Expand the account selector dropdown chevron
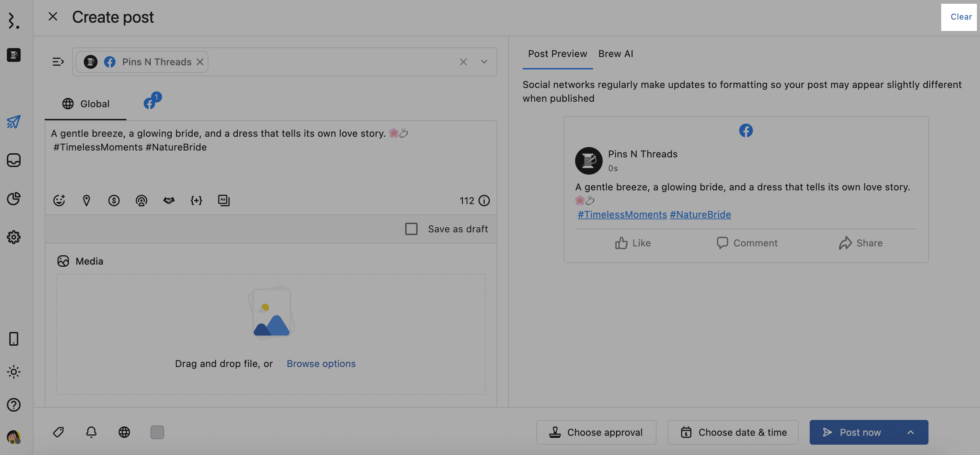980x455 pixels. [x=484, y=62]
